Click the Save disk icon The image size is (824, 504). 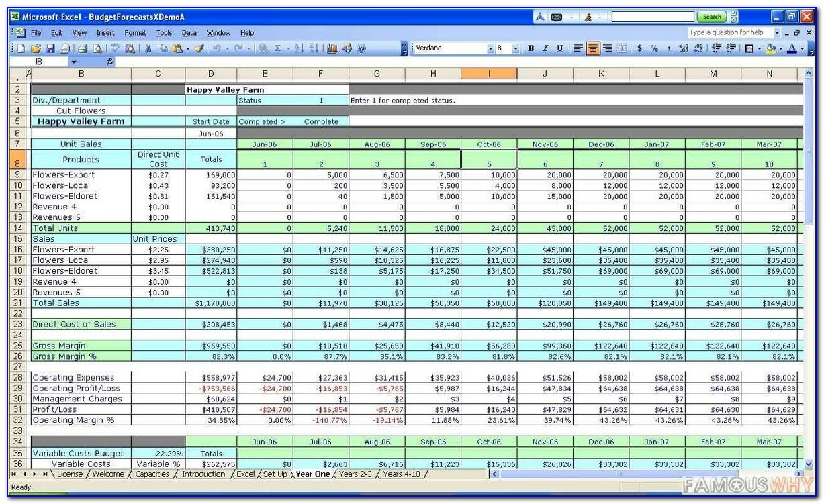pos(50,48)
